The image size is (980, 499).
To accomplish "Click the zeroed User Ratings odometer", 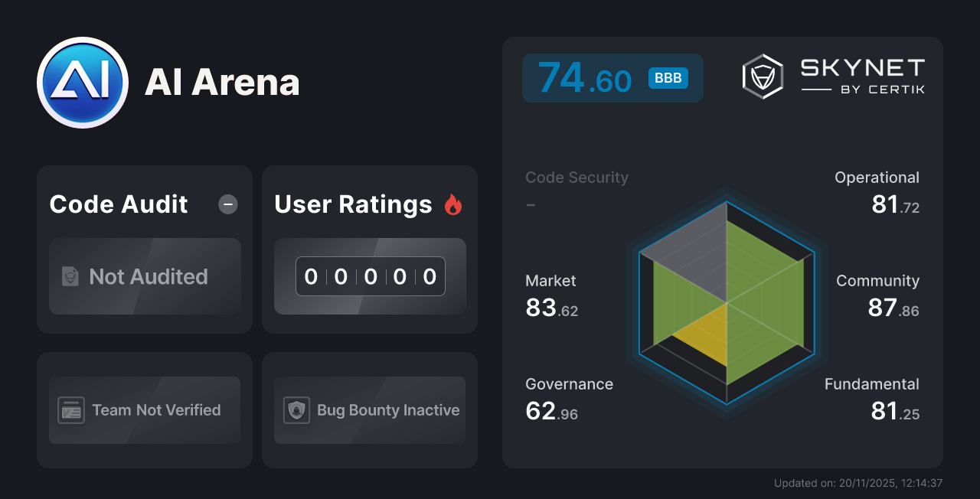I will [370, 276].
